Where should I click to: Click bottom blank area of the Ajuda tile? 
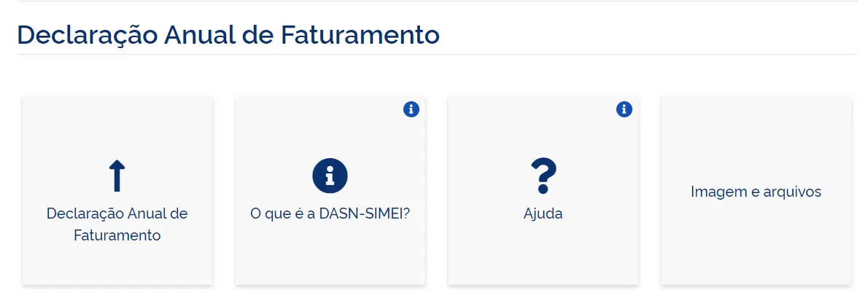point(543,259)
